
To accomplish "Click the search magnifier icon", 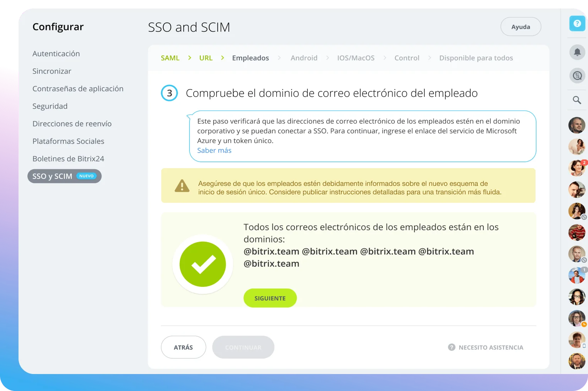I will pos(577,100).
